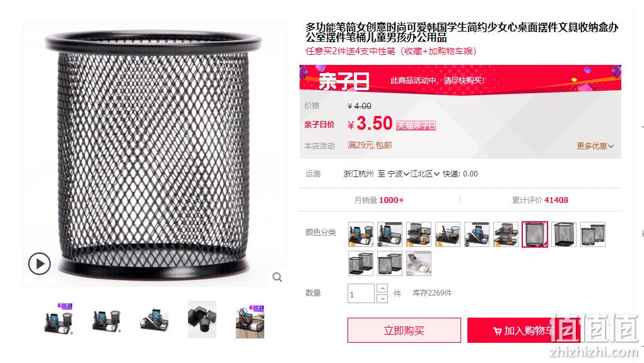Play the product video
Viewport: 644px width, 363px height.
click(x=40, y=263)
